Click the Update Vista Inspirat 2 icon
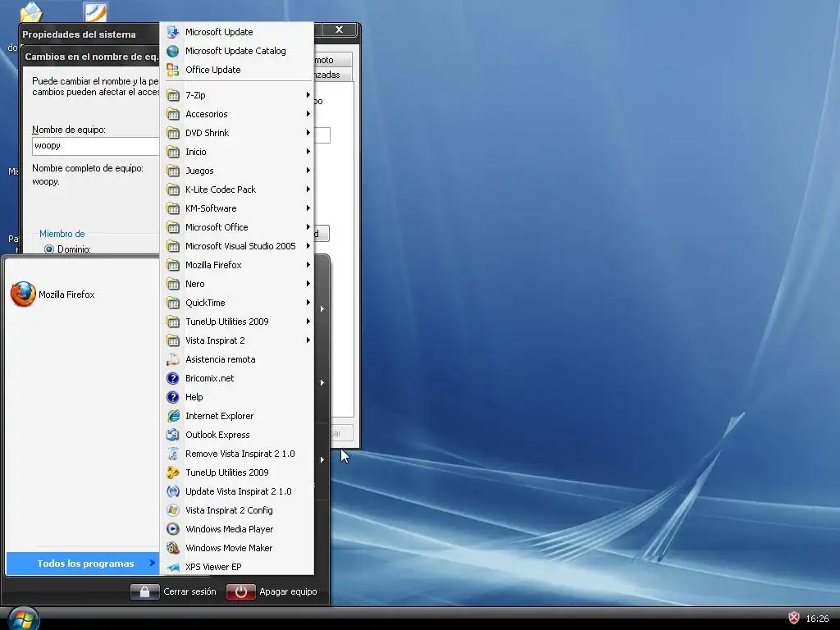 coord(172,491)
